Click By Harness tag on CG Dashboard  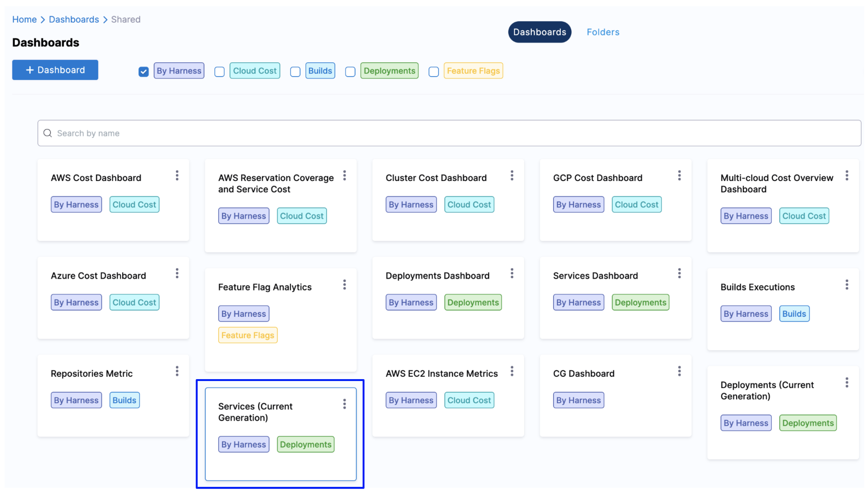[579, 400]
